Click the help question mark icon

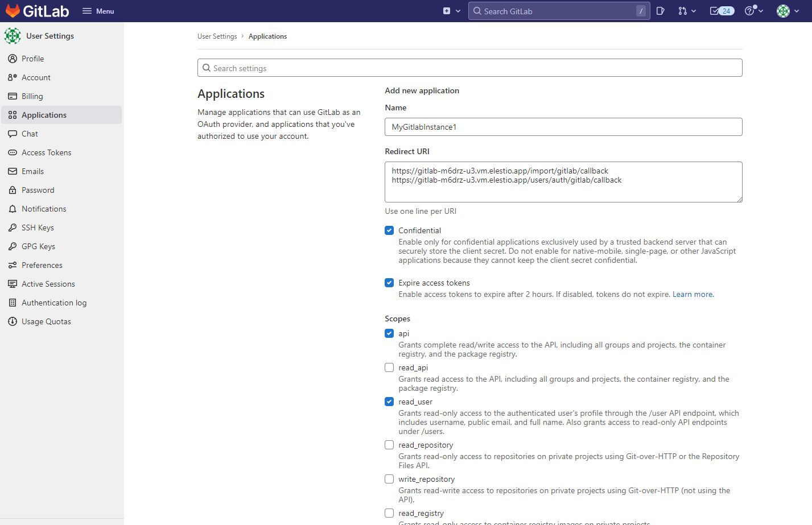[x=750, y=10]
